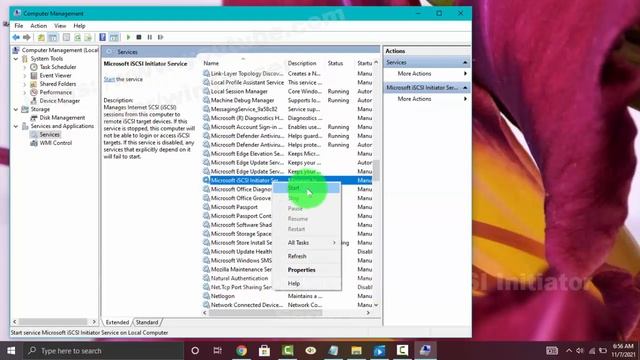Collapse the Storage tree node
640x360 pixels.
pyautogui.click(x=16, y=109)
